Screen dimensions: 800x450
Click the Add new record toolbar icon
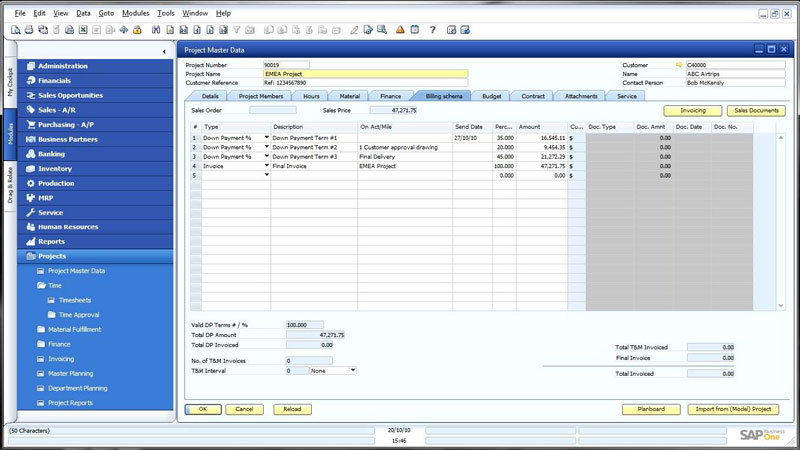pos(170,30)
